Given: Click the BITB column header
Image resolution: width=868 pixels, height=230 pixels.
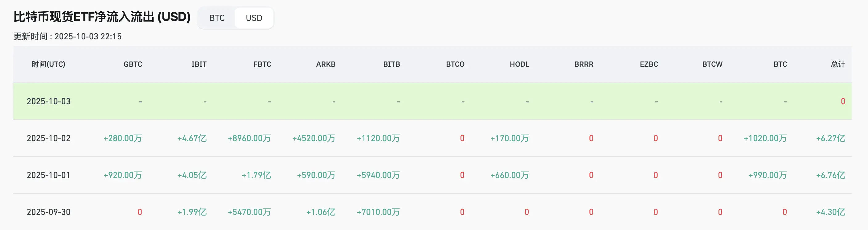Looking at the screenshot, I should point(391,64).
